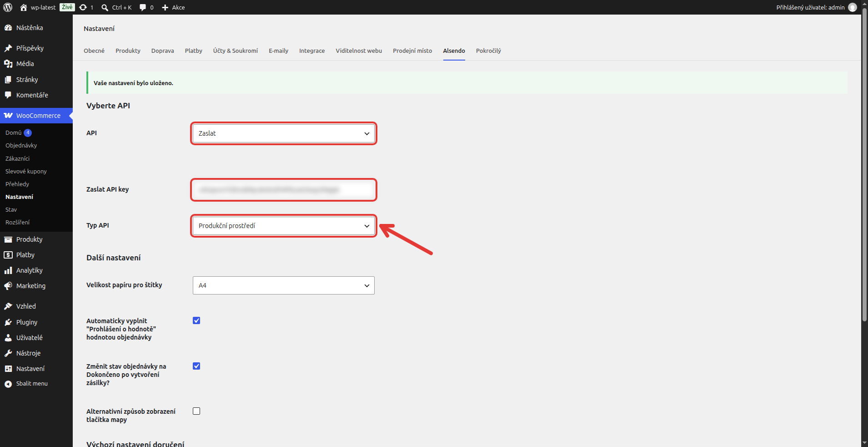Open Uživatelé users icon
868x447 pixels.
click(8, 338)
